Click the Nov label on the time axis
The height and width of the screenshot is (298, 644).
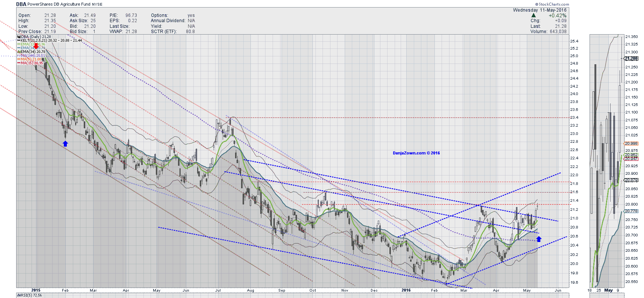pos(345,290)
